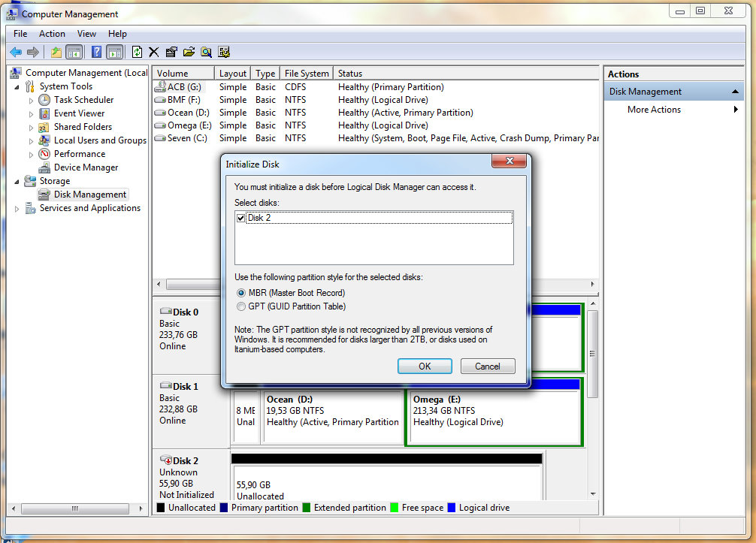Open the View menu
This screenshot has height=543, width=756.
(86, 34)
